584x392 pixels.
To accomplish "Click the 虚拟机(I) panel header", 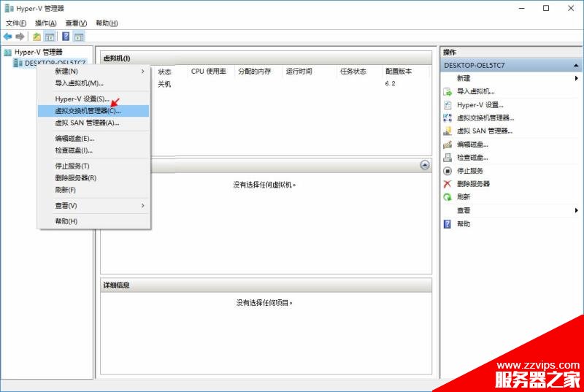I will pos(266,58).
